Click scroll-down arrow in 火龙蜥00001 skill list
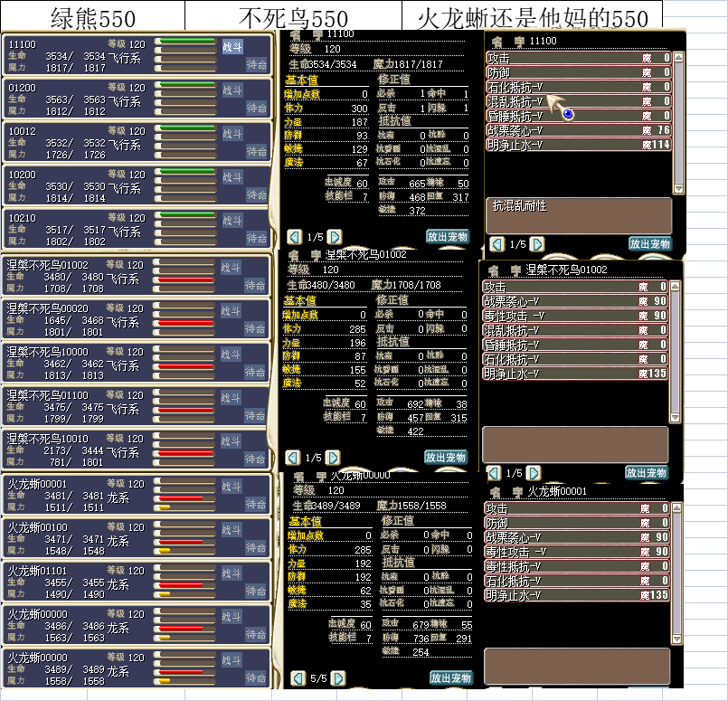This screenshot has height=701, width=728. click(676, 639)
